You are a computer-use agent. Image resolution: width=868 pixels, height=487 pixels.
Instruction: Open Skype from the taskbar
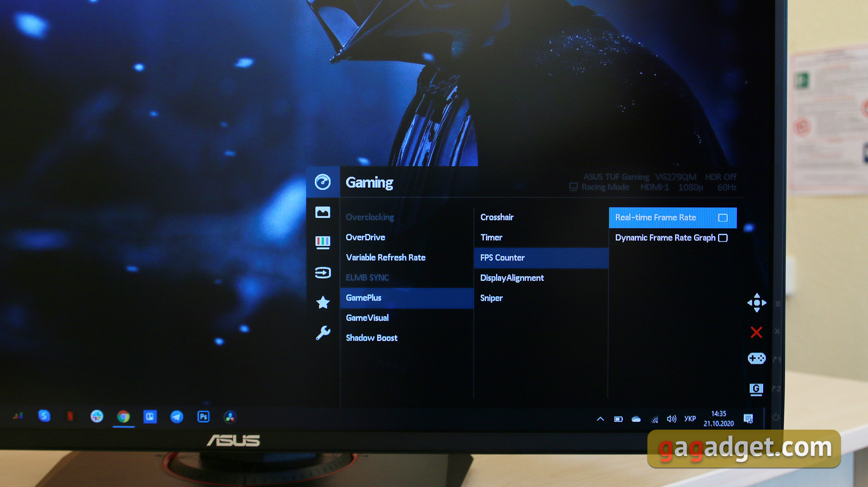tap(44, 416)
